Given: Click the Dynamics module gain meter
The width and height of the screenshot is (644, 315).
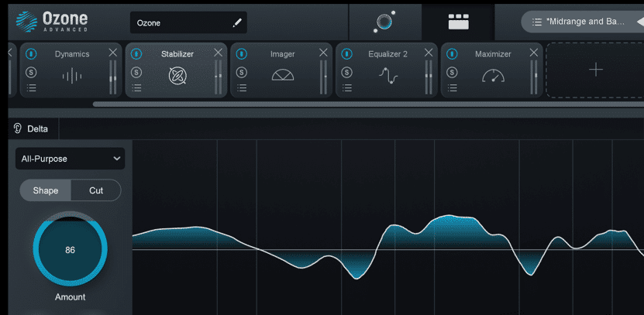Looking at the screenshot, I should tap(112, 77).
